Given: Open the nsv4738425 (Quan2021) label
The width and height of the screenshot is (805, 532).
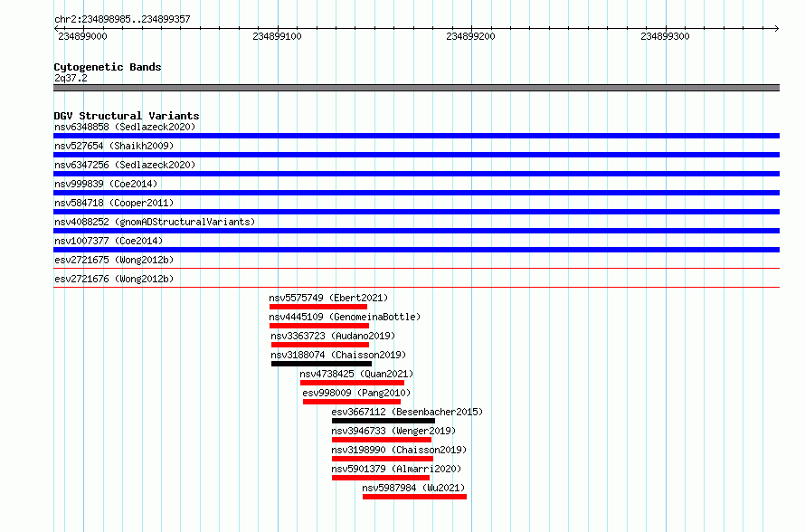Looking at the screenshot, I should (356, 374).
